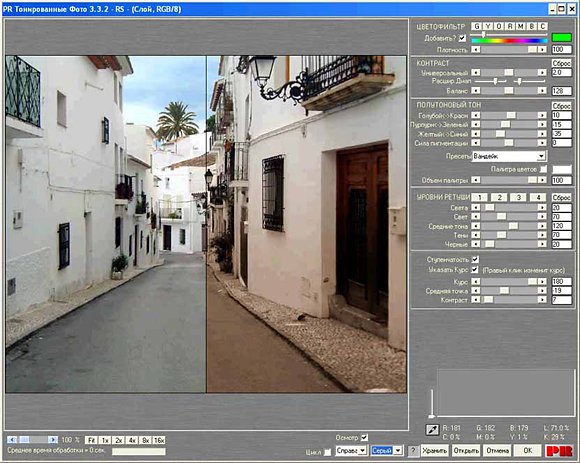
Task: Open help with the question mark button
Action: [413, 451]
